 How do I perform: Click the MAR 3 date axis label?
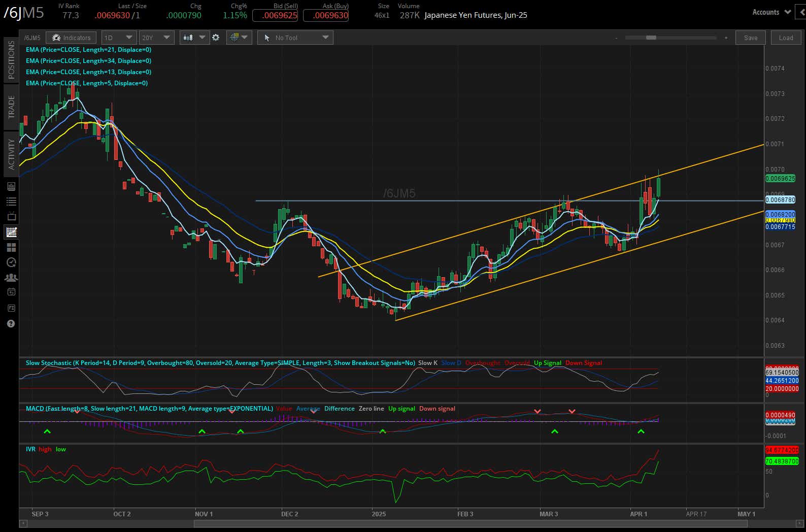[x=549, y=514]
